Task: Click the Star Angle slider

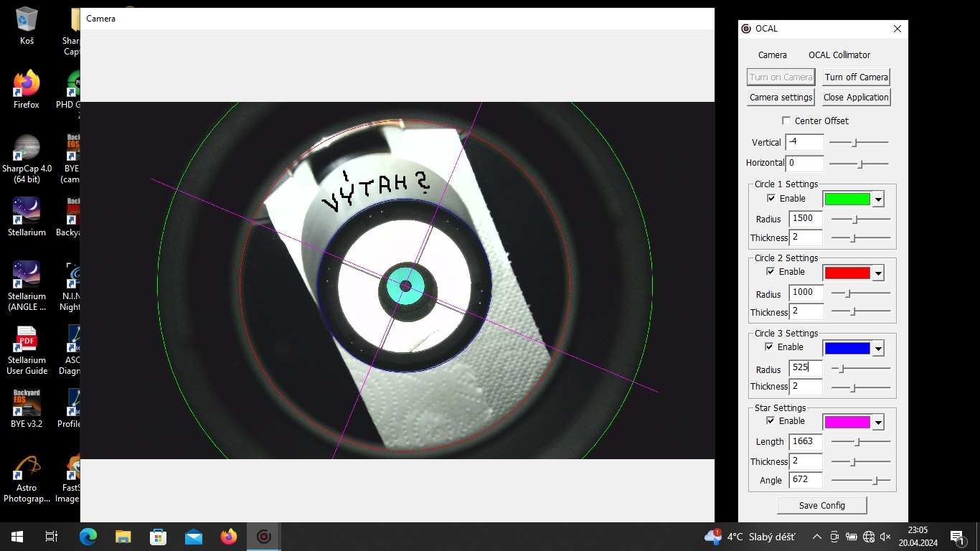Action: [861, 480]
